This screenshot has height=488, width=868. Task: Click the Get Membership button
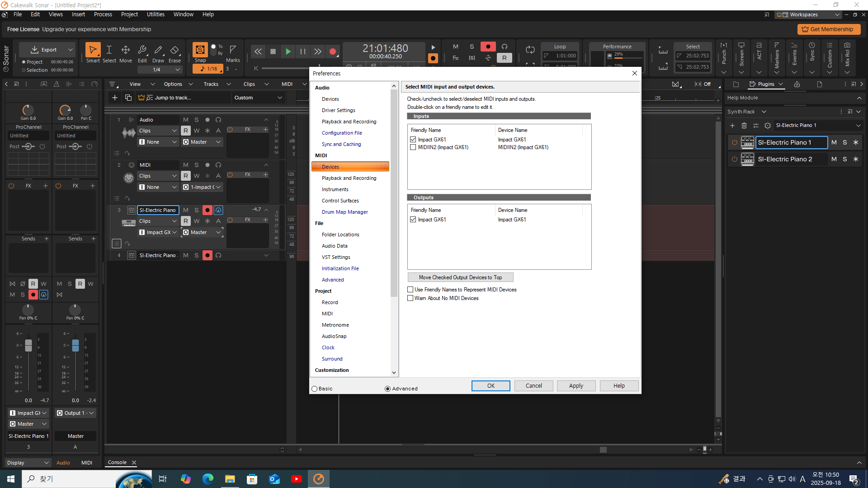828,29
